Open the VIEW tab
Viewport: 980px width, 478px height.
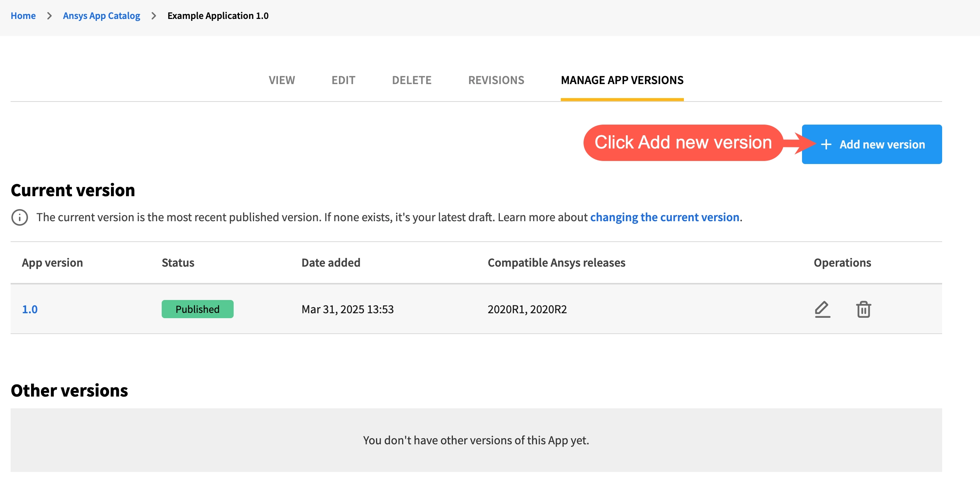click(281, 80)
